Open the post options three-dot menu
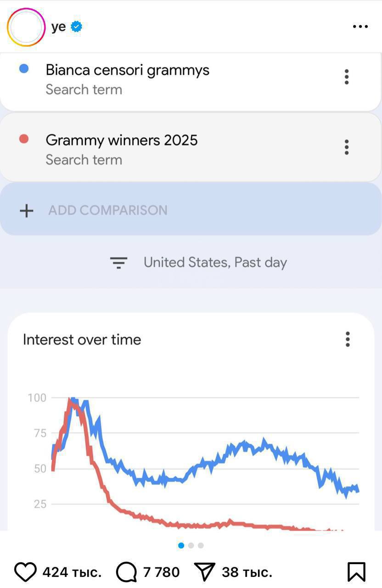This screenshot has width=382, height=588. coord(360,27)
